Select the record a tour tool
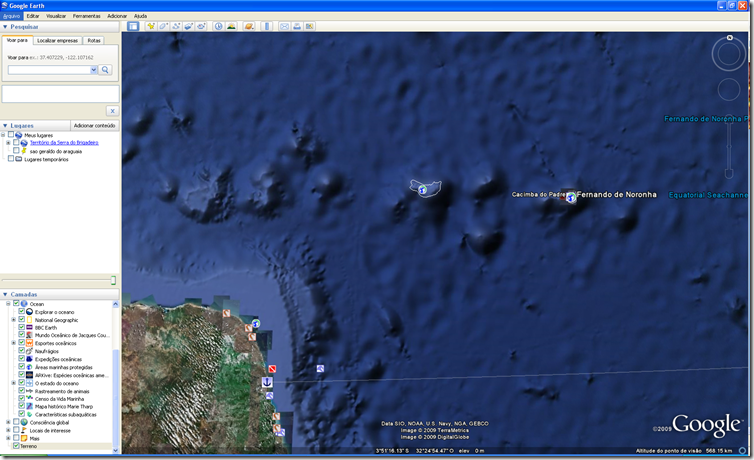The width and height of the screenshot is (754, 460). click(x=201, y=26)
